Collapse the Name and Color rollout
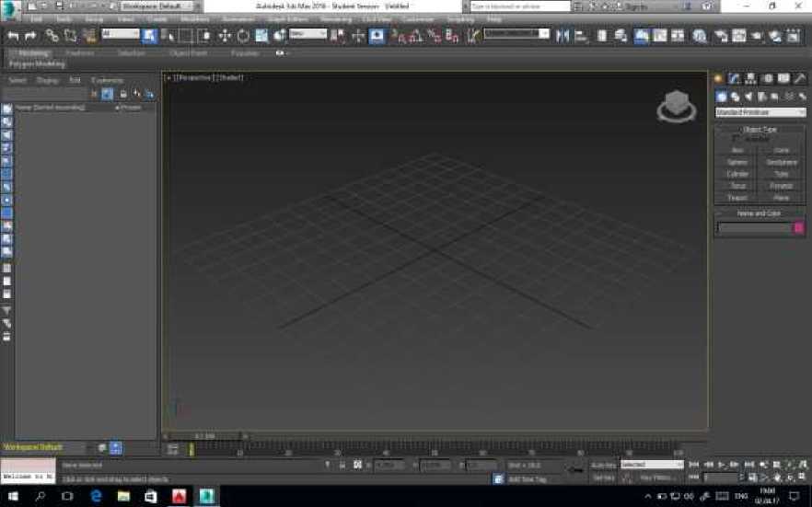Viewport: 812px width, 507px height. [x=760, y=213]
